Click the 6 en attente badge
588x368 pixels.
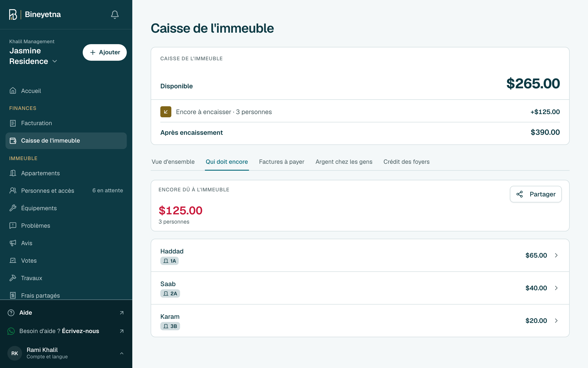(x=108, y=190)
